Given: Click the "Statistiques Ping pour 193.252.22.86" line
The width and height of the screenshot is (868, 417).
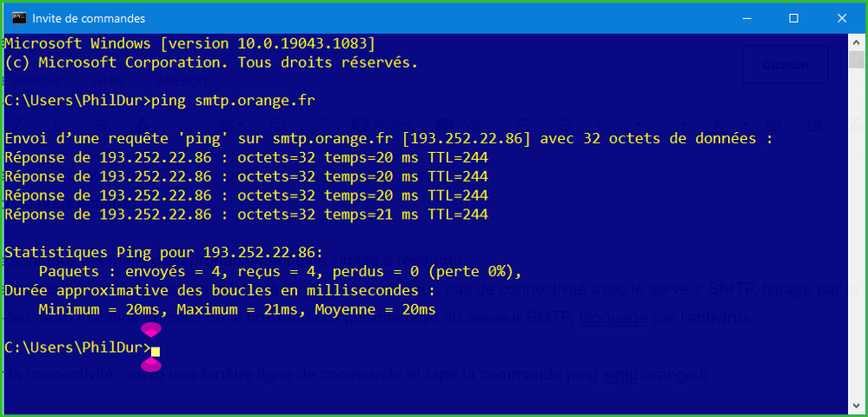Looking at the screenshot, I should click(x=163, y=253).
